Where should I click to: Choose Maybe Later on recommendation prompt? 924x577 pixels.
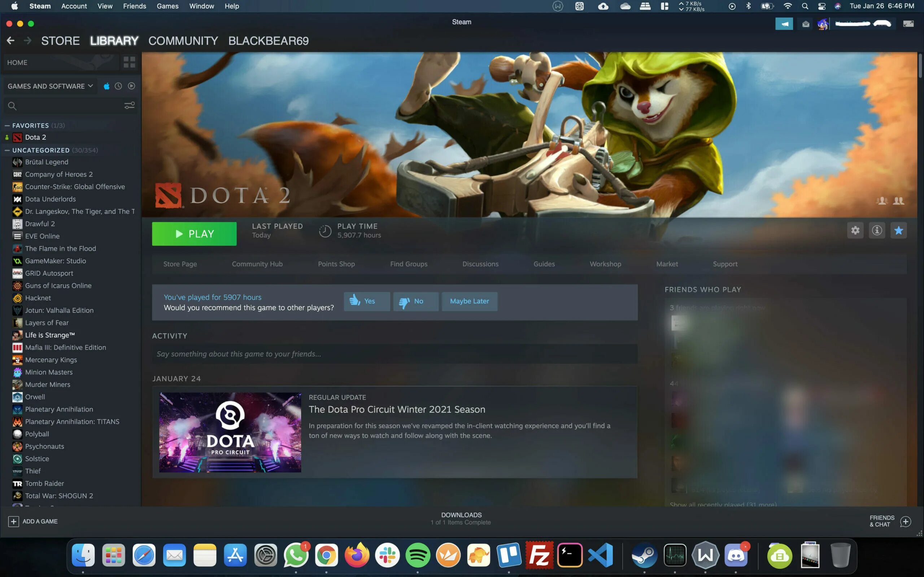coord(469,301)
